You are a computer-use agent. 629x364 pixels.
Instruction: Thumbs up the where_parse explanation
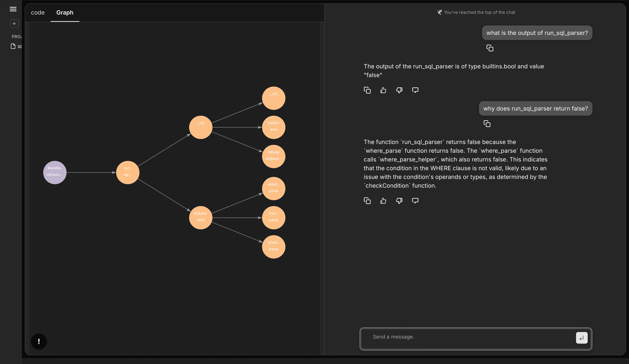click(x=383, y=201)
